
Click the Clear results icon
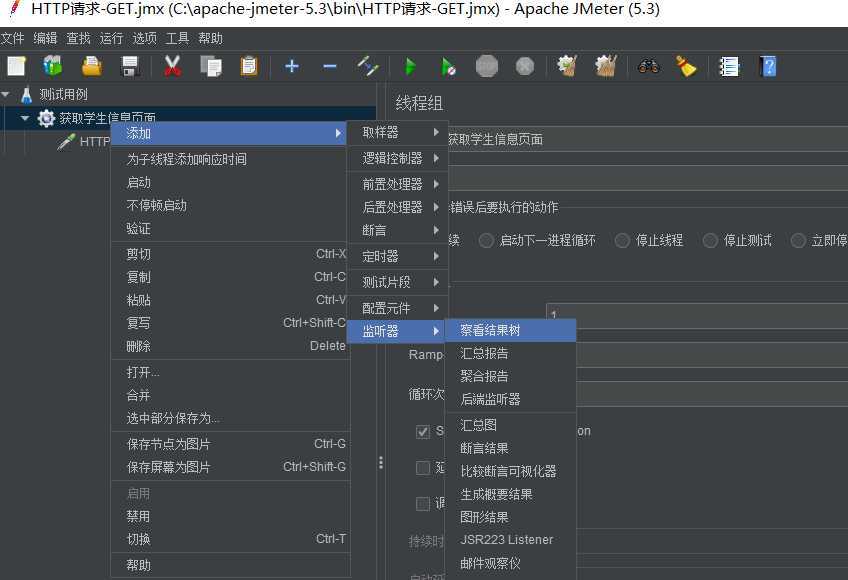(567, 67)
